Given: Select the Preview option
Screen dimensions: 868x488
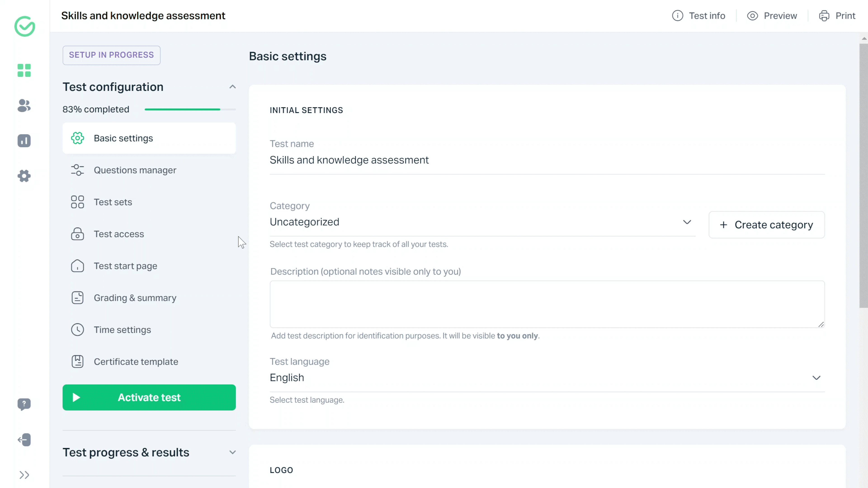Looking at the screenshot, I should [773, 16].
